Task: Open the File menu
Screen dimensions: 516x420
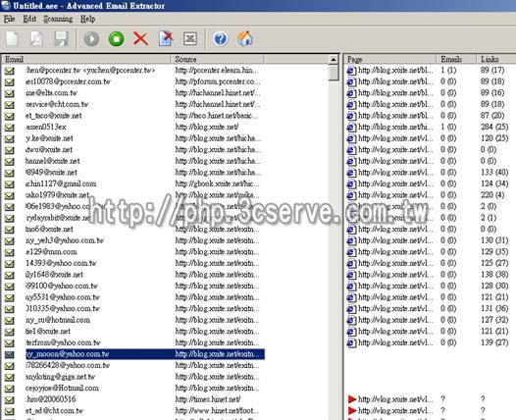Action: click(9, 19)
